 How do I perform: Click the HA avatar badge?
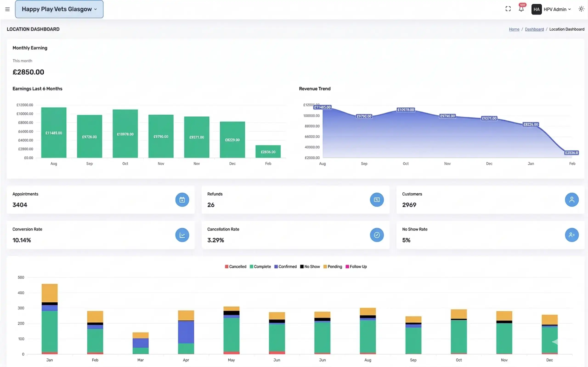click(x=536, y=9)
